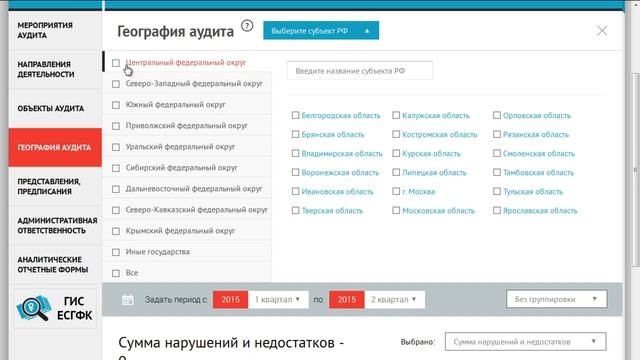640x360 pixels.
Task: Open Представления, предписания menu section
Action: point(55,187)
